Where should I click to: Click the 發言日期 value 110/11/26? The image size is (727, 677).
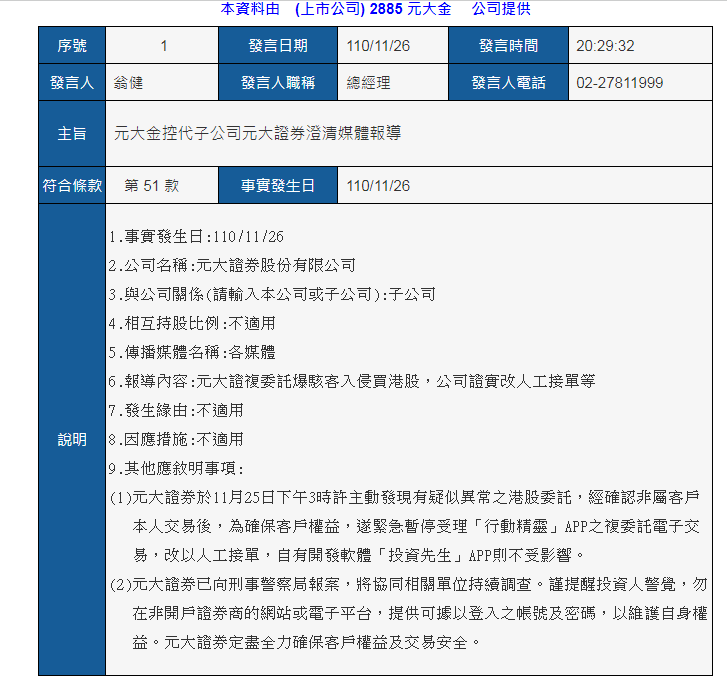(378, 45)
